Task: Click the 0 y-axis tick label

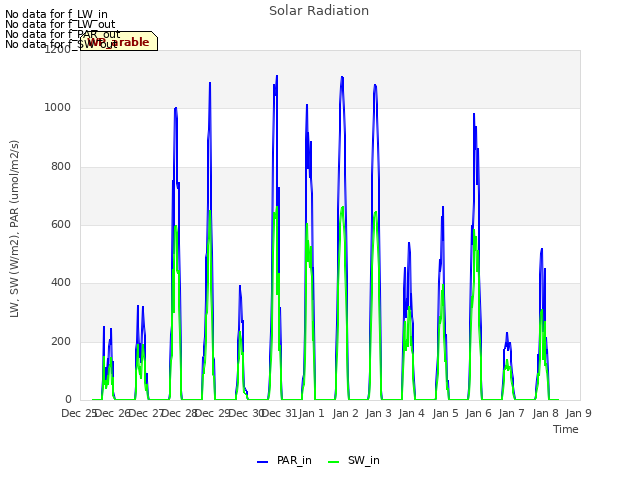Action: 68,400
